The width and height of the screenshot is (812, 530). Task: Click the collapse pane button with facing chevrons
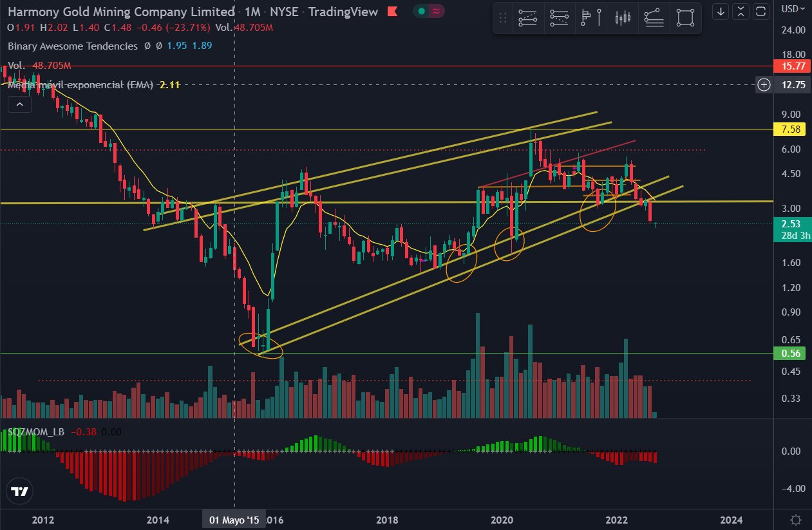741,11
